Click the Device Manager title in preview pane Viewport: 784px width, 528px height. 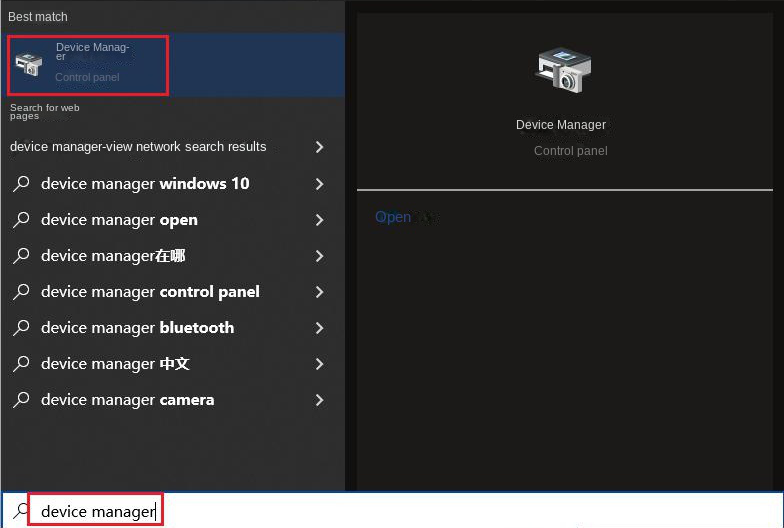coord(560,125)
